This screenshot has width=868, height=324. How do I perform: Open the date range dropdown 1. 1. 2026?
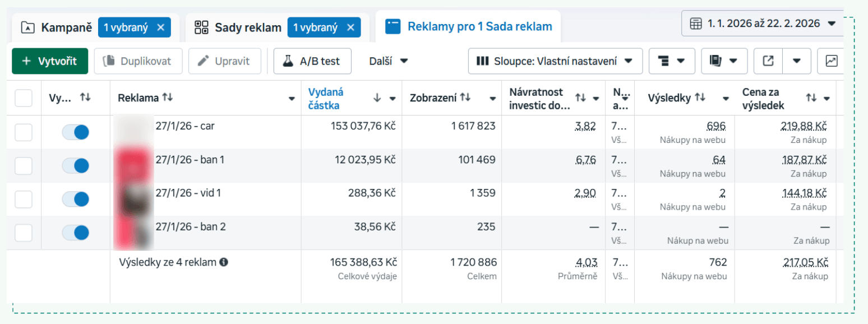(x=763, y=24)
